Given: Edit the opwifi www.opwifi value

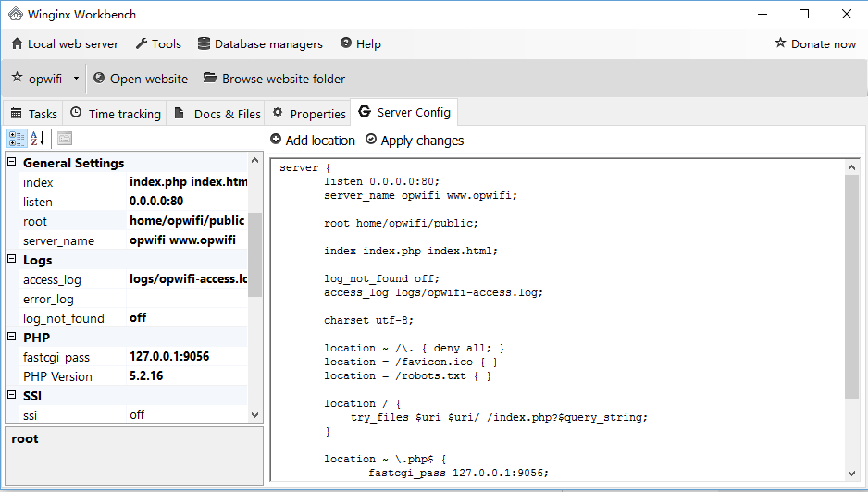Looking at the screenshot, I should coord(188,240).
